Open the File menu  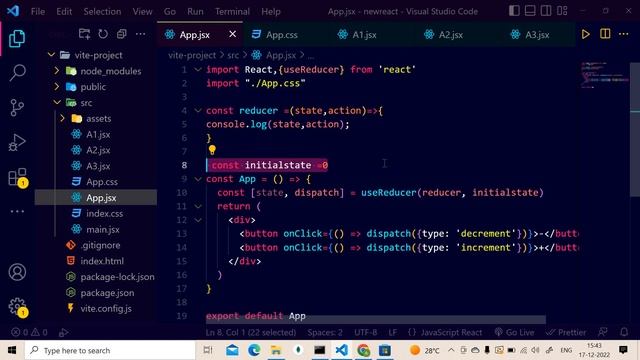pyautogui.click(x=38, y=11)
